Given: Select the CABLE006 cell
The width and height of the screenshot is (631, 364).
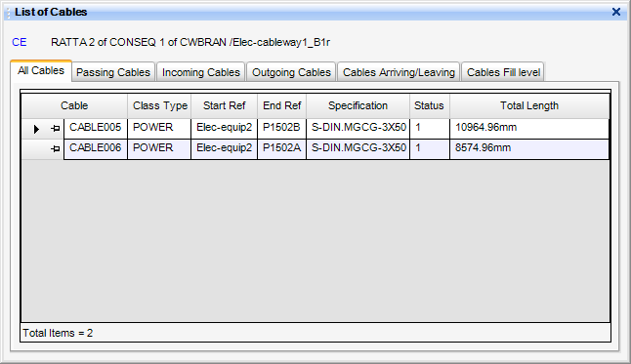Looking at the screenshot, I should pos(96,149).
